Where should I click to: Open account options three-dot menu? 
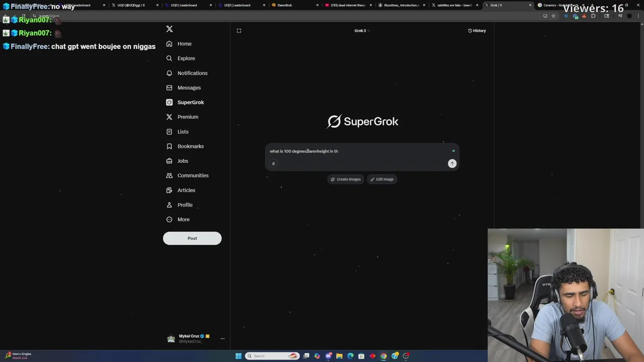[x=222, y=338]
